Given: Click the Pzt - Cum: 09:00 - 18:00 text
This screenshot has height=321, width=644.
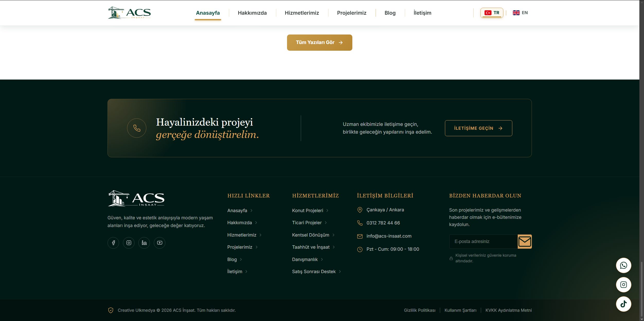Looking at the screenshot, I should pyautogui.click(x=393, y=249).
